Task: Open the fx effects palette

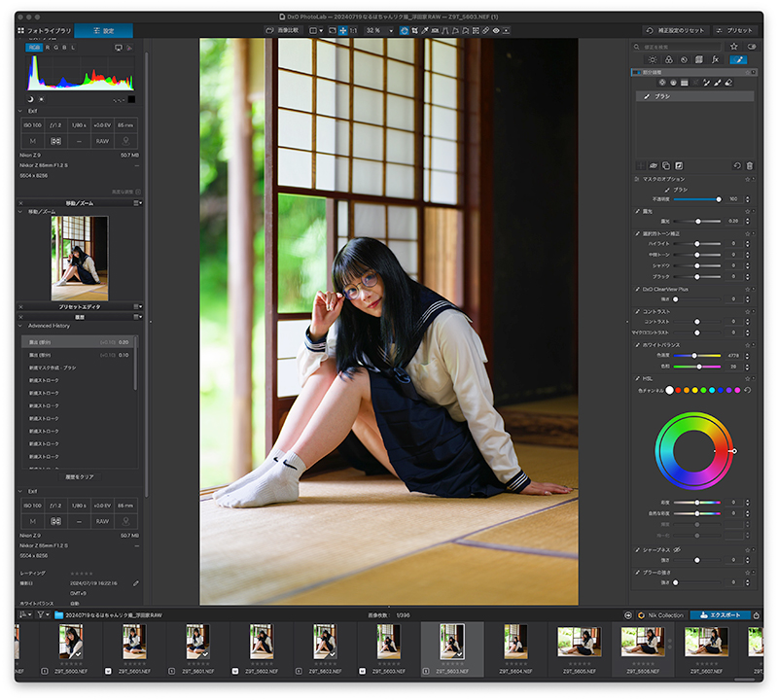Action: (715, 59)
